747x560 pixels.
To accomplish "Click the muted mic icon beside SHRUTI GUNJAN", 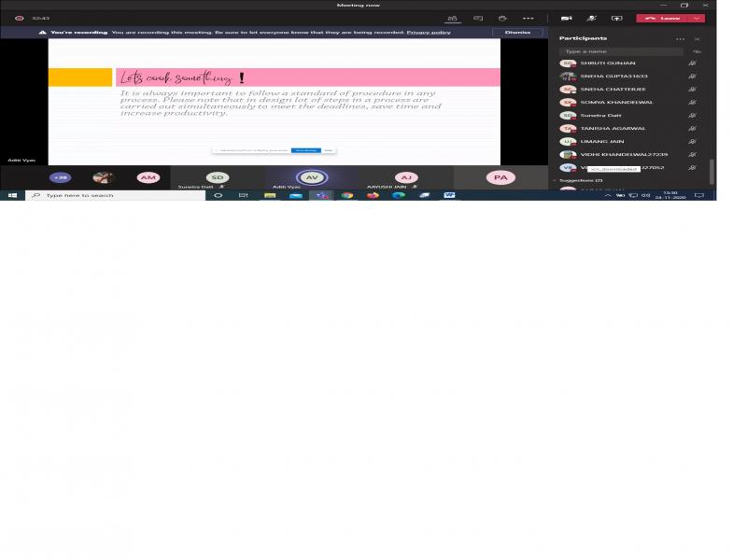I will (692, 63).
